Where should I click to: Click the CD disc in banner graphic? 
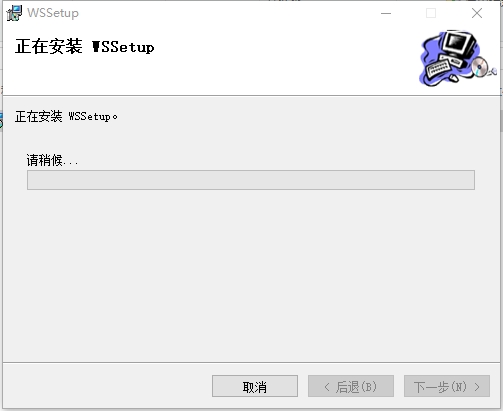[x=480, y=67]
